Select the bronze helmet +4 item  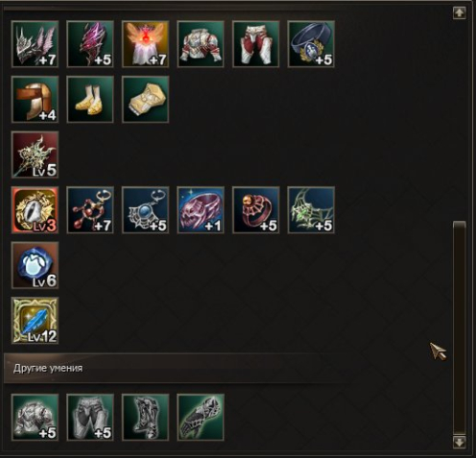click(35, 100)
